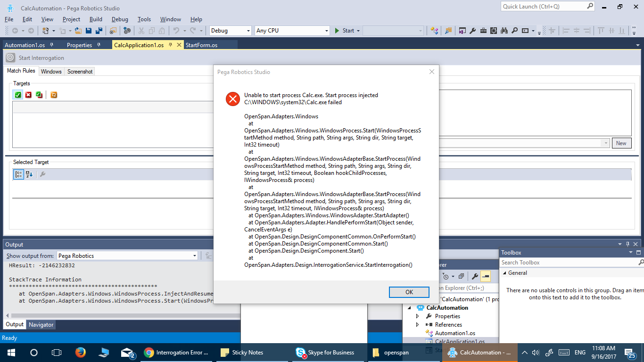Select Automation1.os in Solution Explorer
The height and width of the screenshot is (362, 644).
pyautogui.click(x=455, y=333)
